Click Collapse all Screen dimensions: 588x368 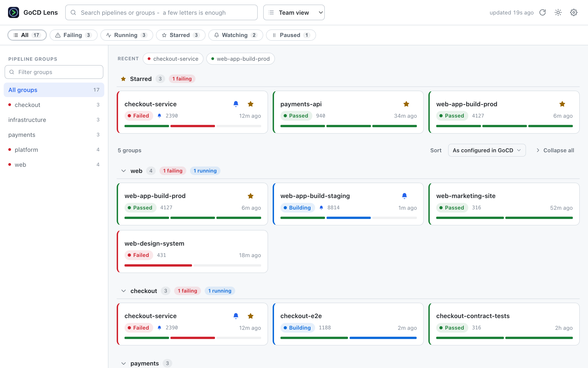click(555, 150)
